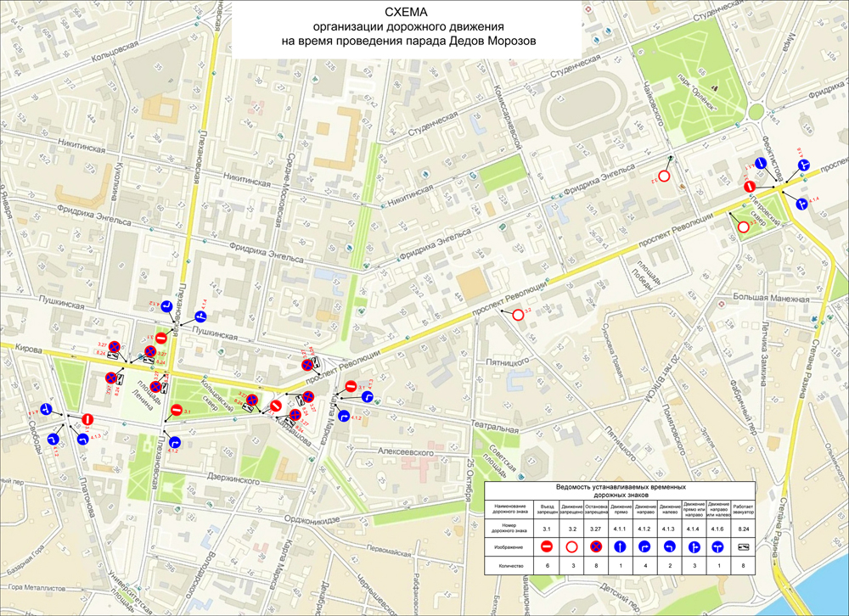Viewport: 849px width, 616px height.
Task: Click the straight-or-right 4.1.4 legend icon
Action: (x=694, y=546)
